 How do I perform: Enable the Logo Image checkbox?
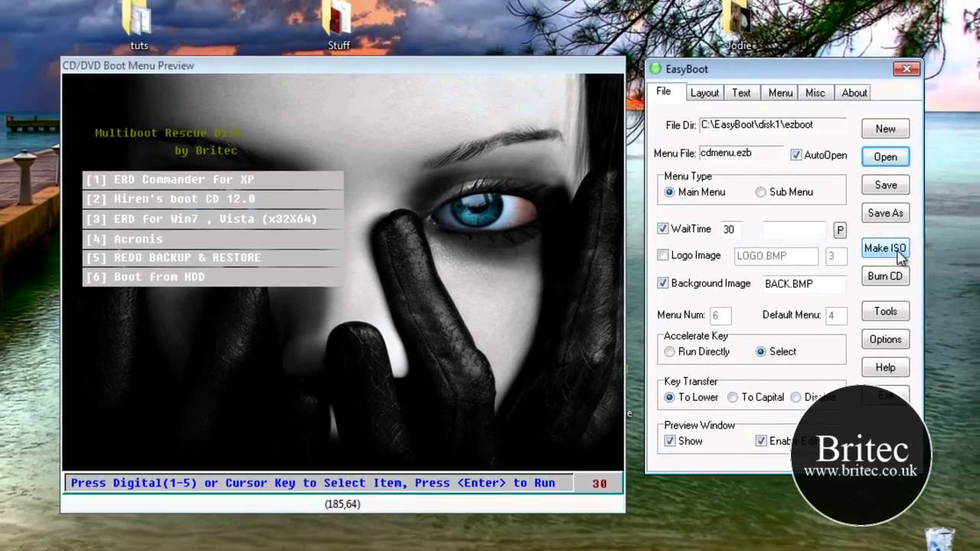click(x=663, y=256)
